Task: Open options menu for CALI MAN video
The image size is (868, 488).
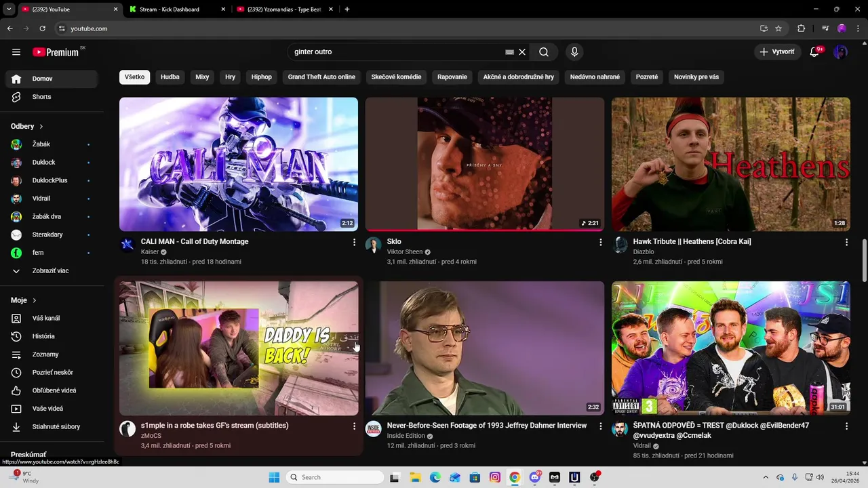Action: 354,242
